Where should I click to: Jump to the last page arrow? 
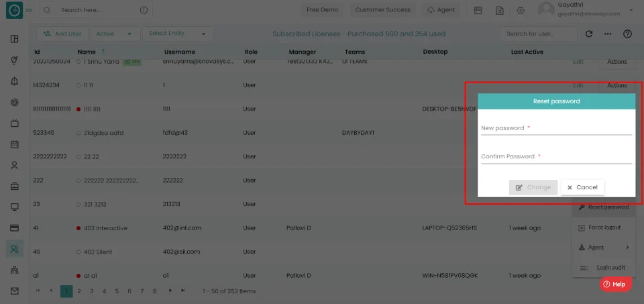[x=182, y=291]
